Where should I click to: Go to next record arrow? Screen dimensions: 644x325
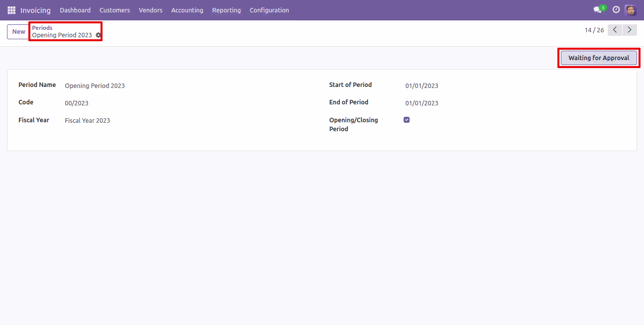[630, 30]
